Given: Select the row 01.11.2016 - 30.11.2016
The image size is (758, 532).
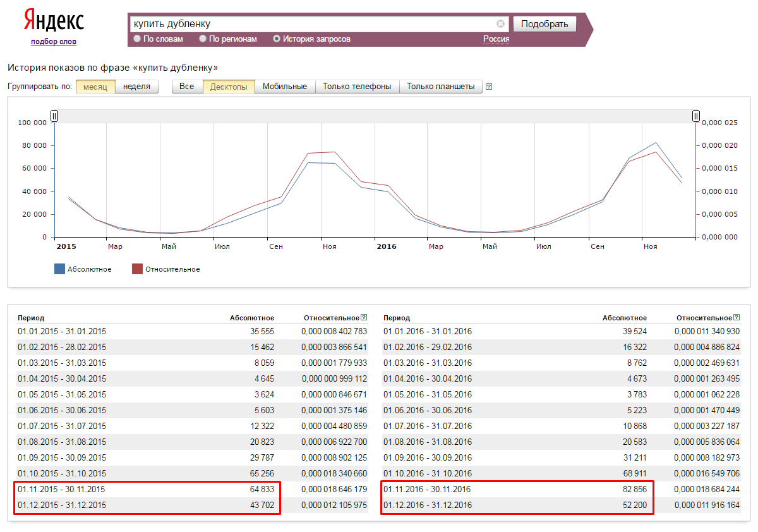Looking at the screenshot, I should 562,489.
